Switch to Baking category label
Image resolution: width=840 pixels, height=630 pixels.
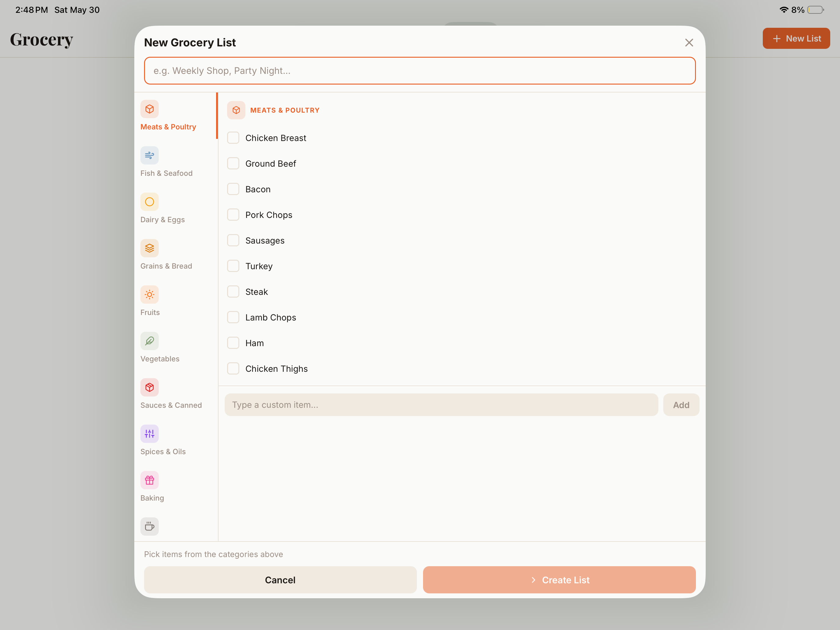click(152, 498)
